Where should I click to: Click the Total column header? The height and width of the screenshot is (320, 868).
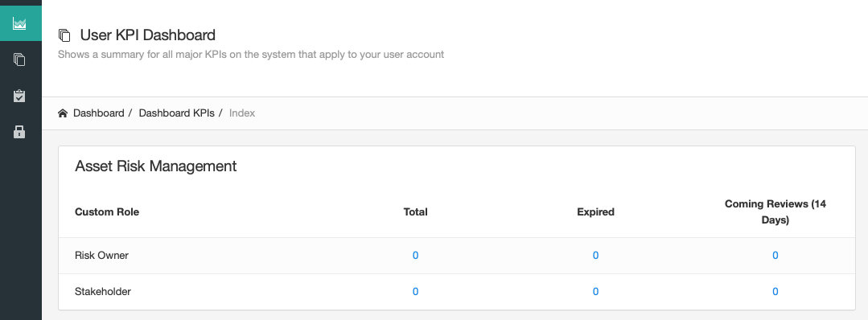pos(415,212)
